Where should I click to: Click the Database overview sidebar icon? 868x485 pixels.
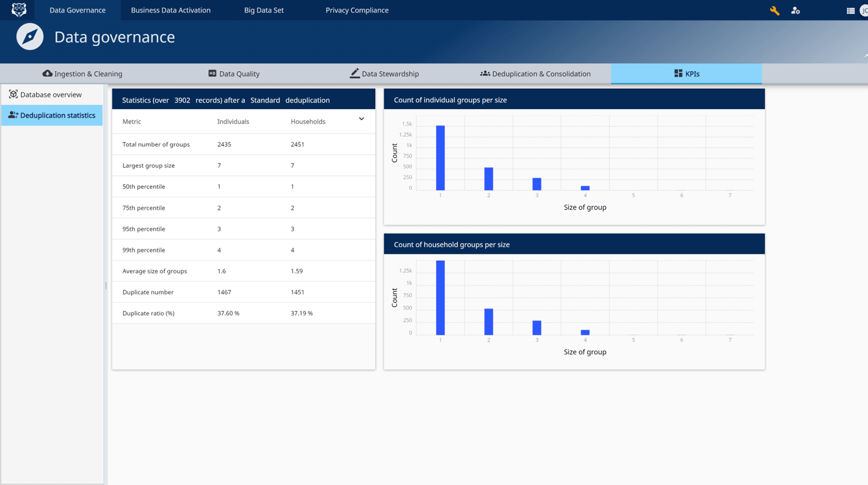click(x=13, y=94)
